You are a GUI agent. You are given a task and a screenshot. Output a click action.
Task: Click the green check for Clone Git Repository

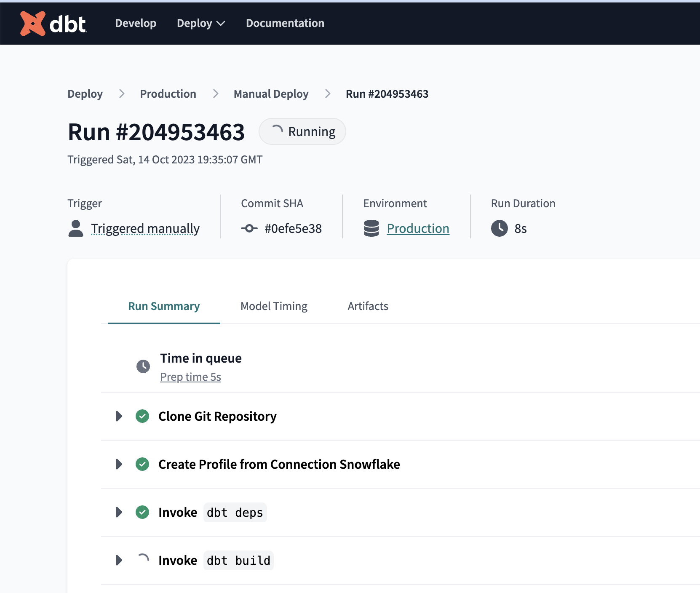click(x=142, y=416)
